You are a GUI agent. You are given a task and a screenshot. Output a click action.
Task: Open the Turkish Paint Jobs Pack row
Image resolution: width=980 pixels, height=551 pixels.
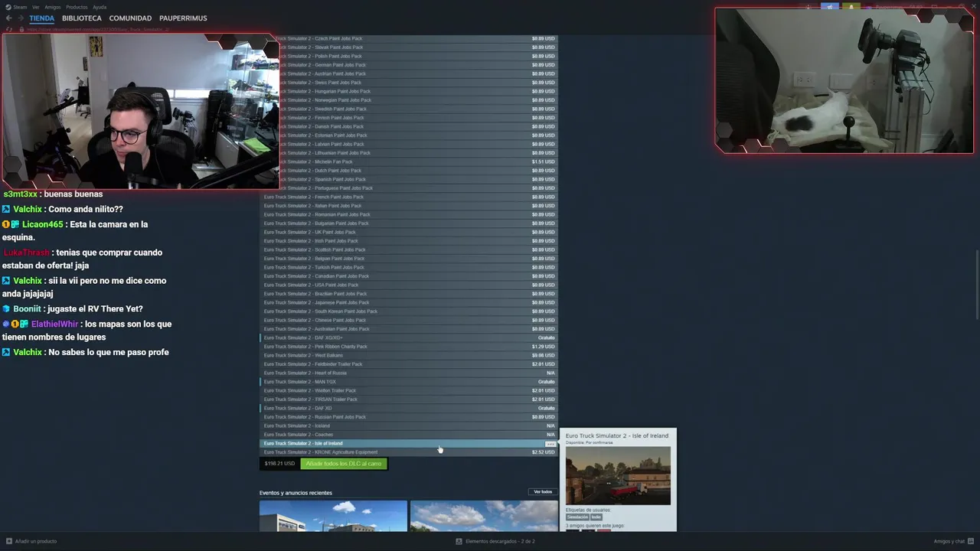(x=409, y=267)
